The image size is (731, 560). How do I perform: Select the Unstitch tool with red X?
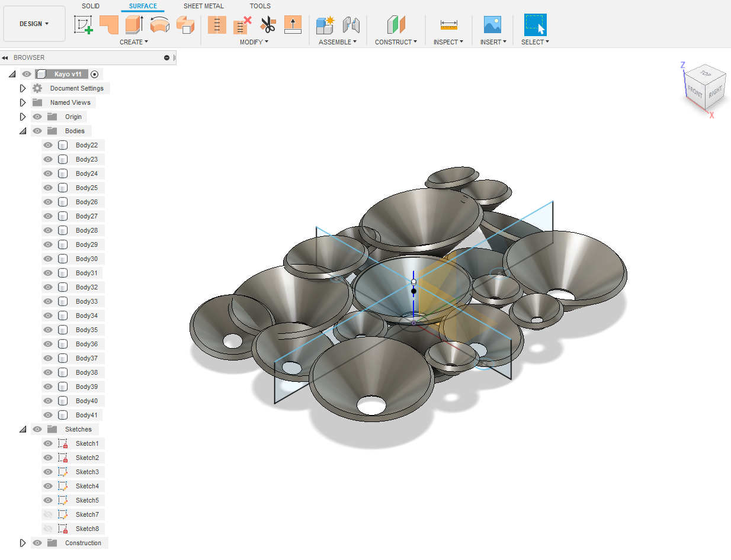tap(242, 24)
